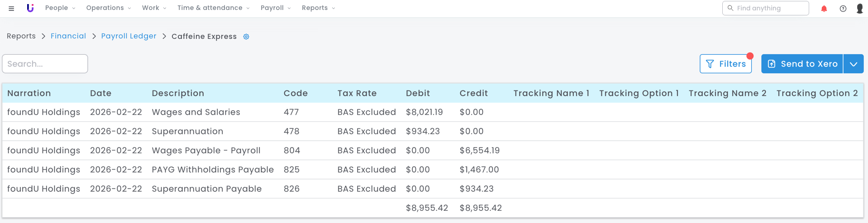Expand the Send to Xero arrow options
Screen dimensions: 868x223
[x=853, y=64]
